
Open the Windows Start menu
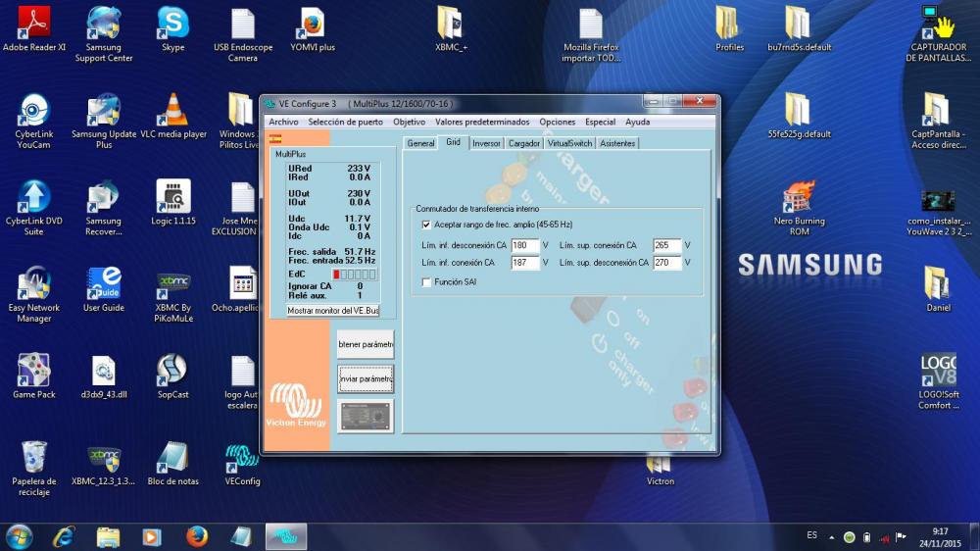click(20, 536)
